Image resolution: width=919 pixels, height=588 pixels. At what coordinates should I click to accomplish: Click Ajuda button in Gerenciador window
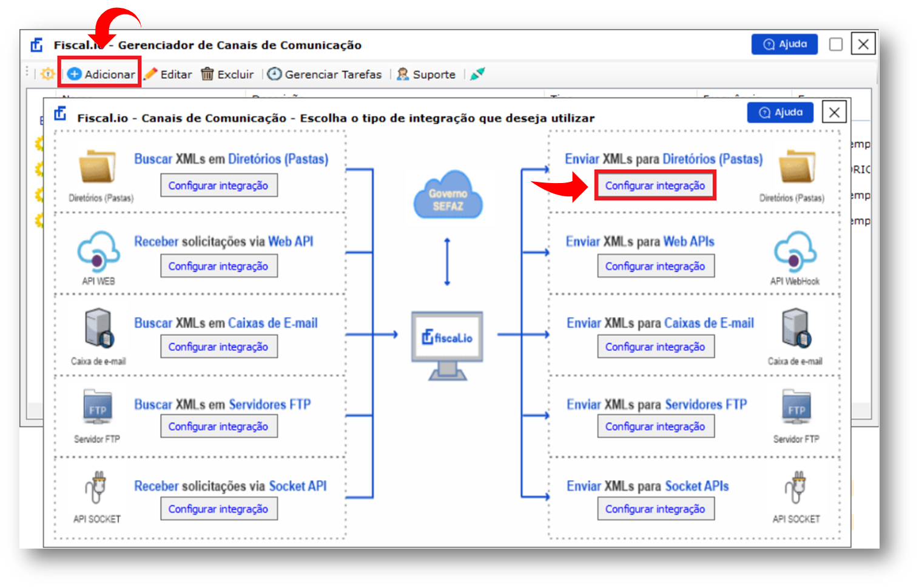(784, 44)
